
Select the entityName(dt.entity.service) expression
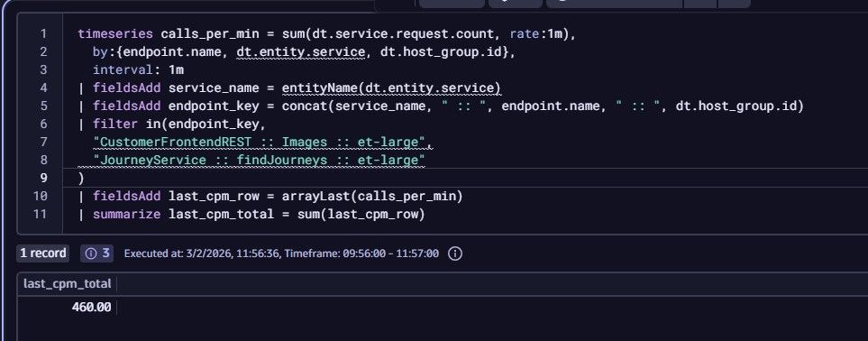391,88
